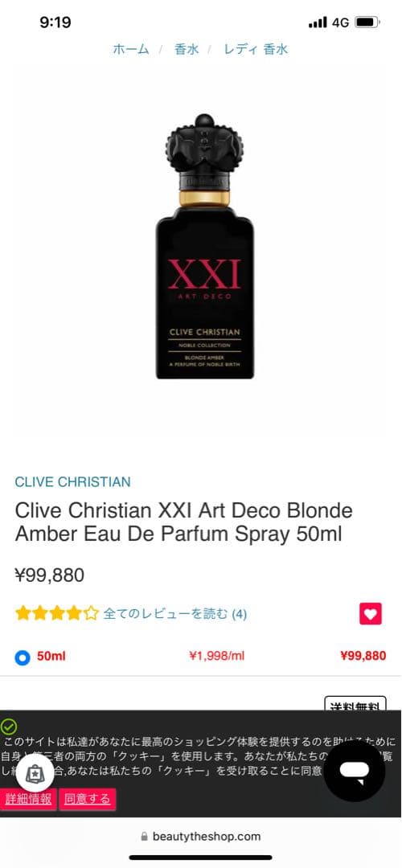Image resolution: width=402 pixels, height=868 pixels.
Task: Tap the heart wishlist icon
Action: (371, 613)
